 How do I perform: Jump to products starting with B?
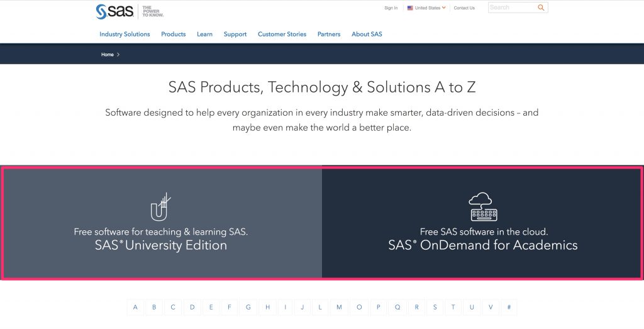click(154, 307)
